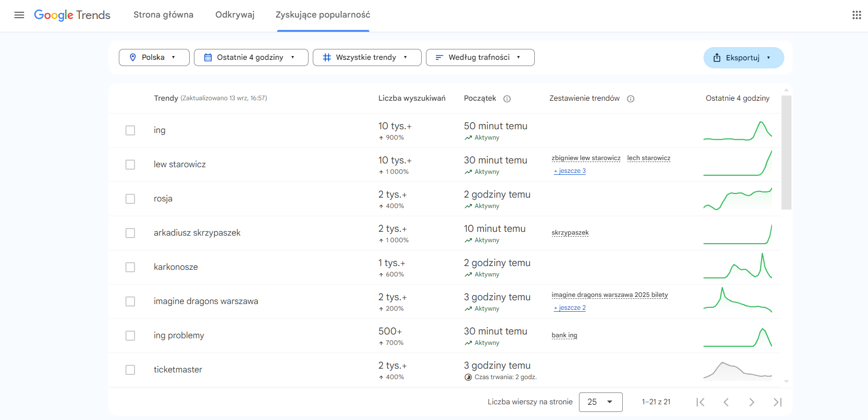Open the lew starowicz trend
This screenshot has width=868, height=420.
tap(180, 164)
